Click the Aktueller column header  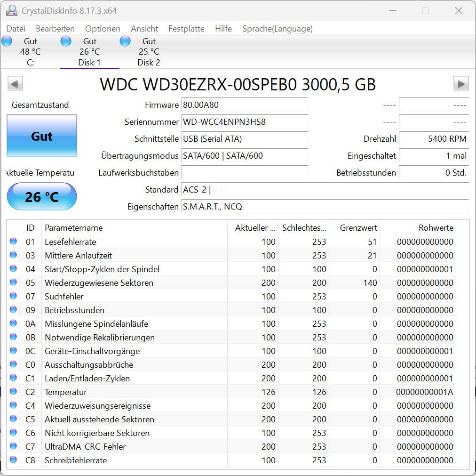click(x=253, y=228)
